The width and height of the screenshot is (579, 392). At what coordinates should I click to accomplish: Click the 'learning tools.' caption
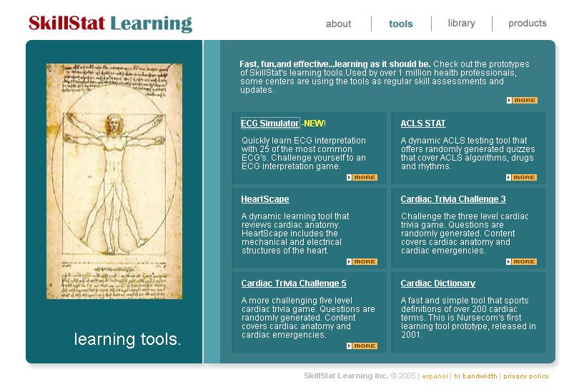[127, 339]
